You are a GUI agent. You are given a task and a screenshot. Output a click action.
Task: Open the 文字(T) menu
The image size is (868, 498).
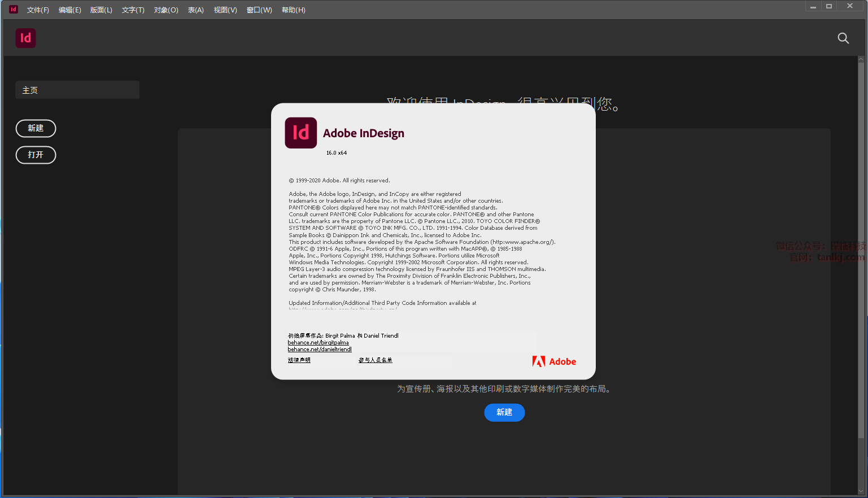133,10
